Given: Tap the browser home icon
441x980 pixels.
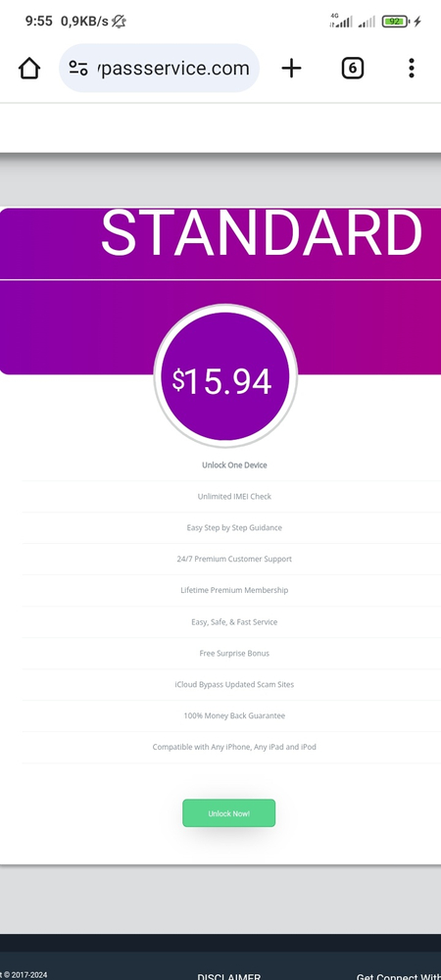Looking at the screenshot, I should pos(29,69).
